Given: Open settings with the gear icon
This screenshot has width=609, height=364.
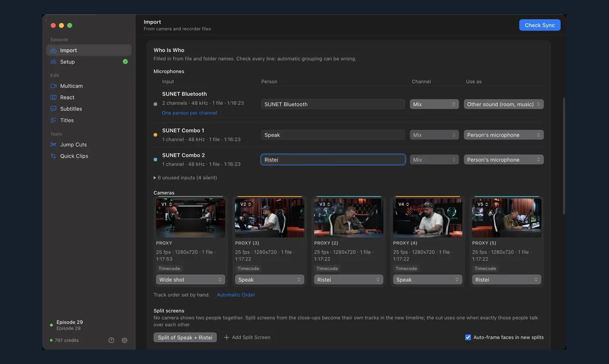Looking at the screenshot, I should (125, 341).
